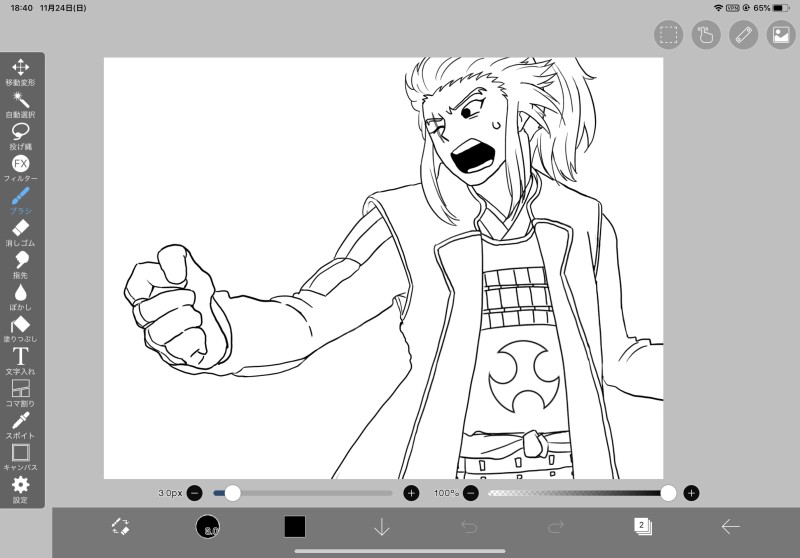
Task: Tap the down arrow hide-toolbar button
Action: pyautogui.click(x=382, y=526)
